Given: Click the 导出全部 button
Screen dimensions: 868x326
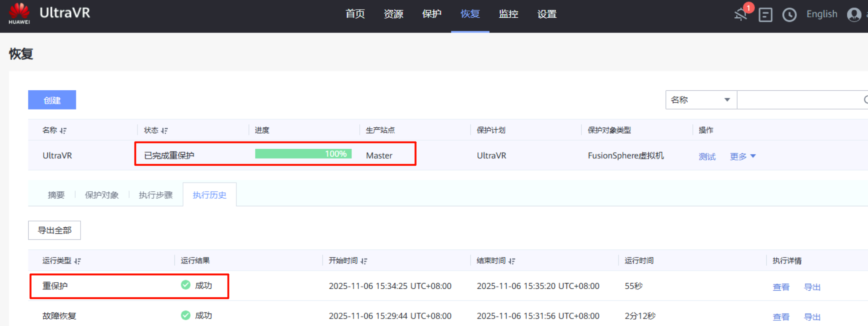Looking at the screenshot, I should coord(55,230).
